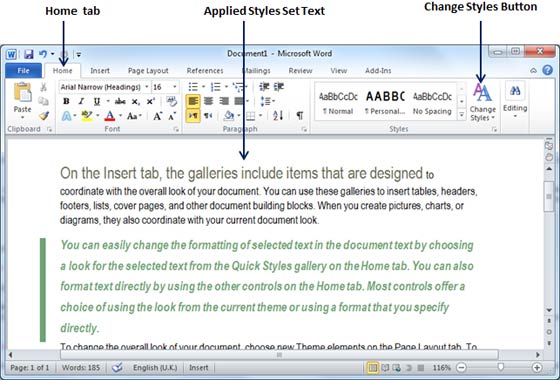Click the Clear Formatting icon
560x380 pixels.
(172, 101)
